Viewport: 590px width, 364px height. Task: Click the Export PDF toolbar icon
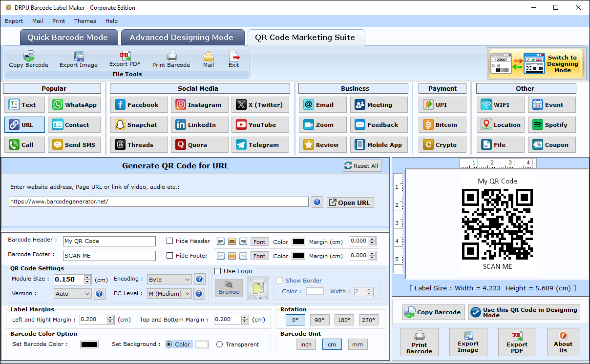tap(125, 60)
